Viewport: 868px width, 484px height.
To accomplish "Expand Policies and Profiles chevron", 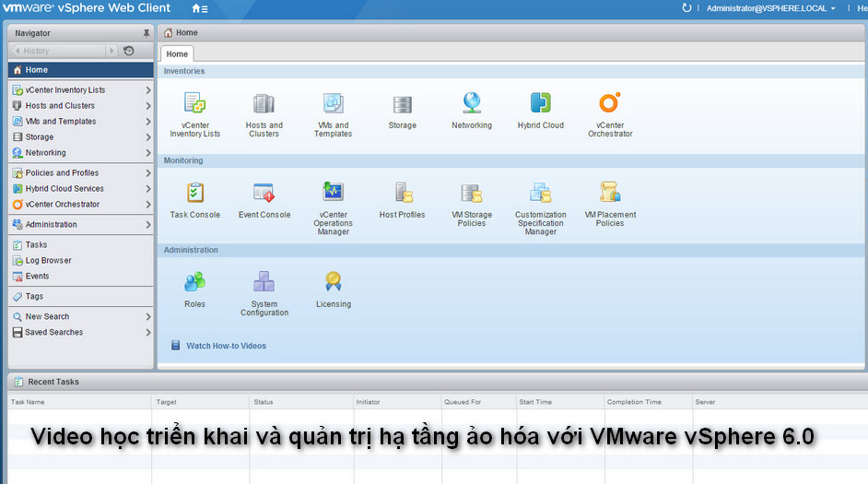I will click(147, 172).
